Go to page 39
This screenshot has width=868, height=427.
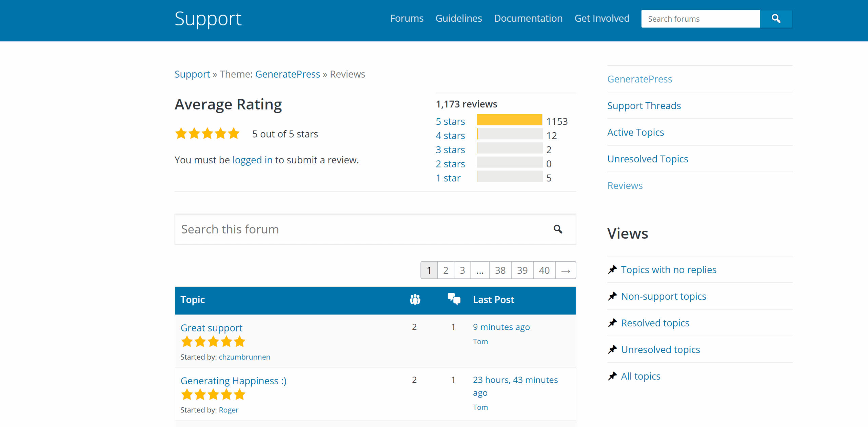pos(522,270)
